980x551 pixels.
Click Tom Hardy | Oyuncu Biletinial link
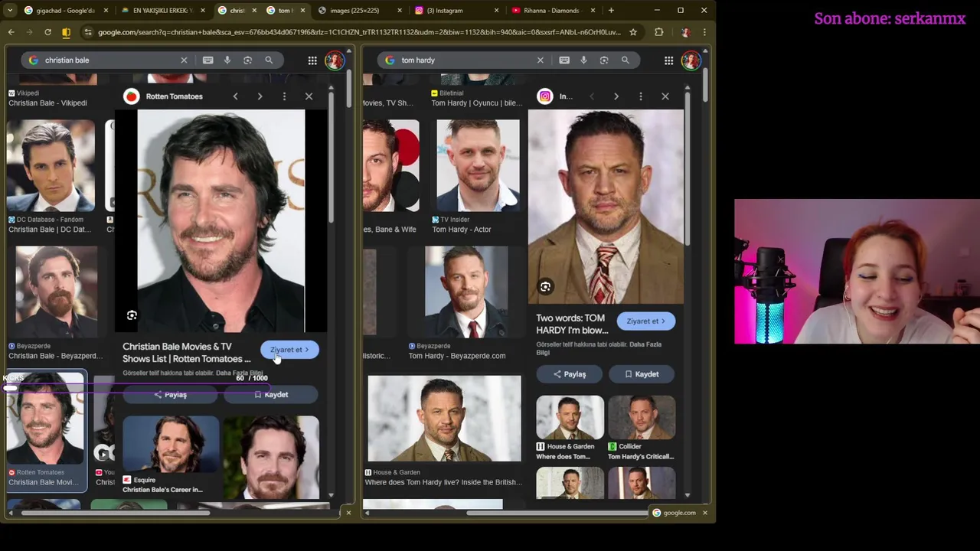tap(476, 103)
